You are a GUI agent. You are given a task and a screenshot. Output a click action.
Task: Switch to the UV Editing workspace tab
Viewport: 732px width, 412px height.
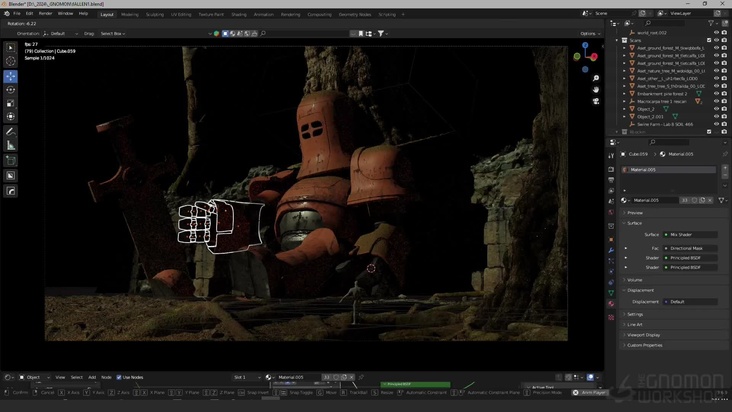(181, 14)
